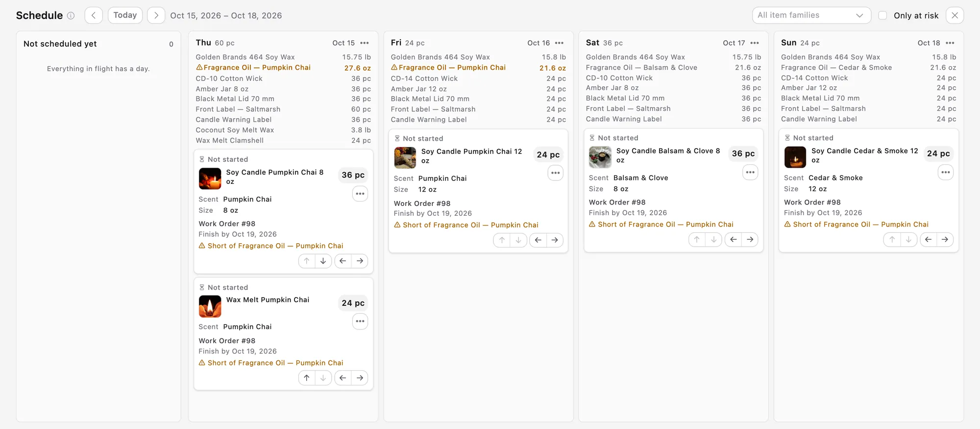Open Fri Oct 16 column options menu
This screenshot has height=429, width=980.
point(559,43)
